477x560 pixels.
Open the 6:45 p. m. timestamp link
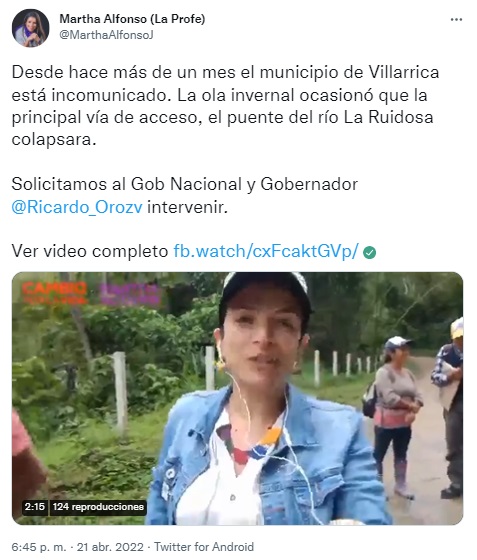39,547
